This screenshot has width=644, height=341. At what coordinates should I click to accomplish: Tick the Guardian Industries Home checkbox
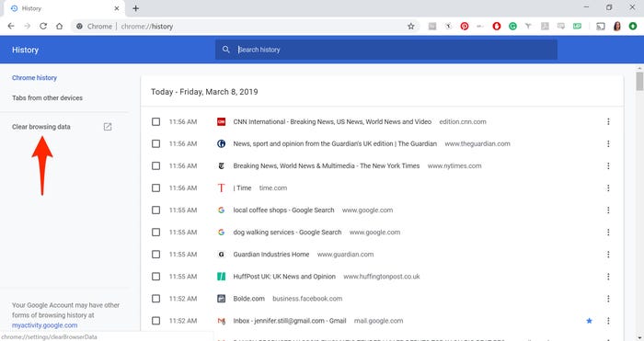[x=156, y=255]
